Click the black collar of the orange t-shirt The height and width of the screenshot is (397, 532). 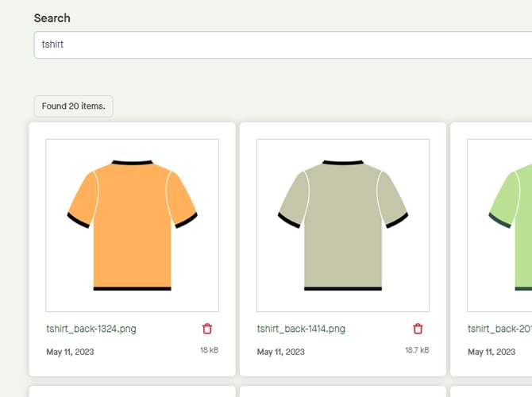coord(132,162)
